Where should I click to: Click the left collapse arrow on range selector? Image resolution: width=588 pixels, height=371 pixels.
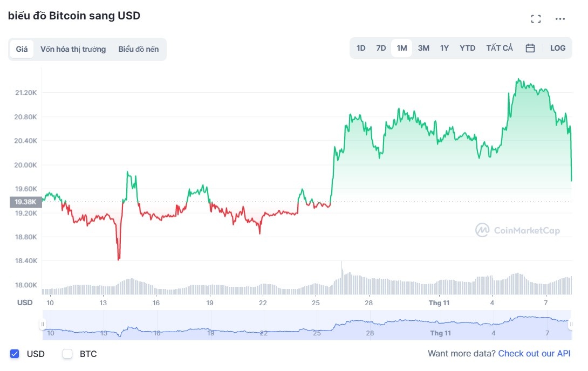(43, 324)
